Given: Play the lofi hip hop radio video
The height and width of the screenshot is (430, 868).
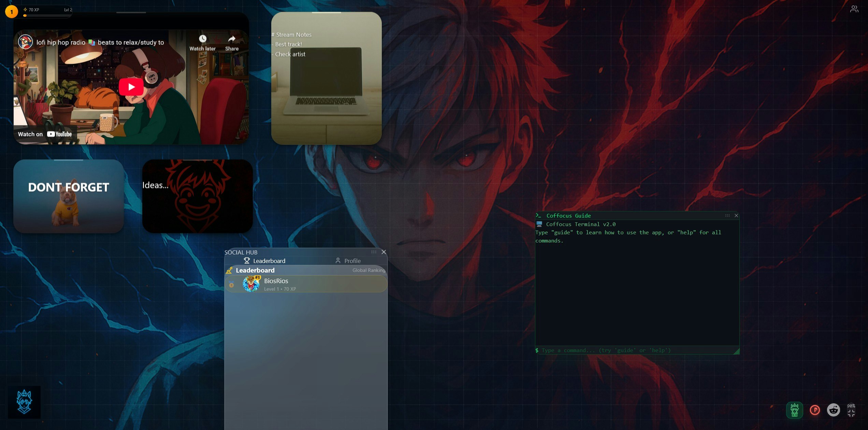Looking at the screenshot, I should (131, 87).
